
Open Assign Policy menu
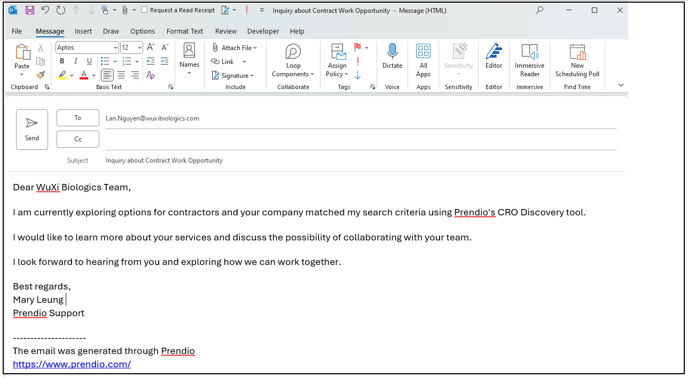coord(337,61)
